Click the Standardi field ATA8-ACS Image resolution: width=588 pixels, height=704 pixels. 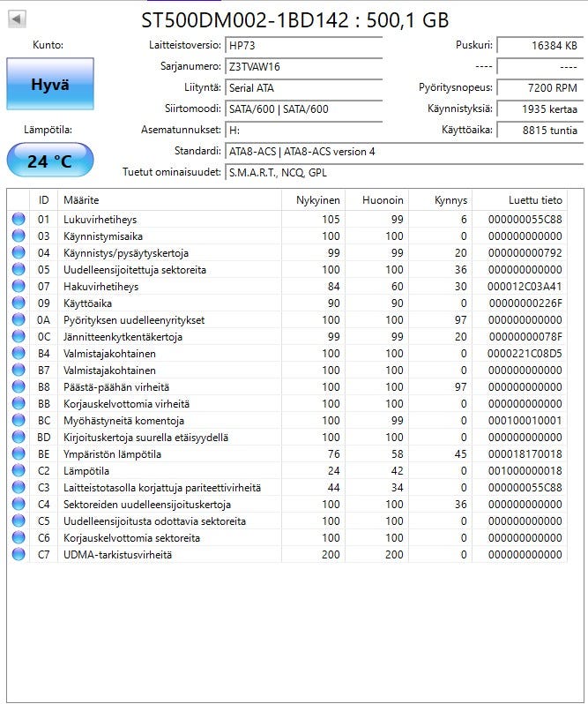pyautogui.click(x=404, y=152)
